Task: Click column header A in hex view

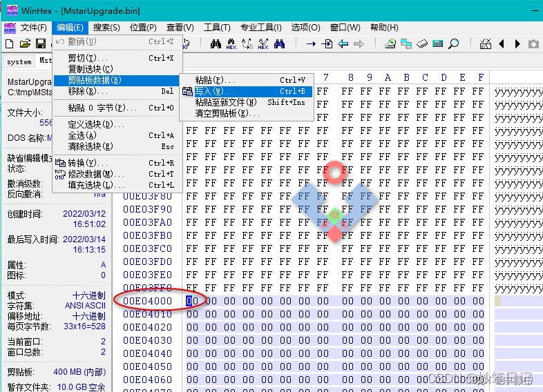Action: pos(388,77)
